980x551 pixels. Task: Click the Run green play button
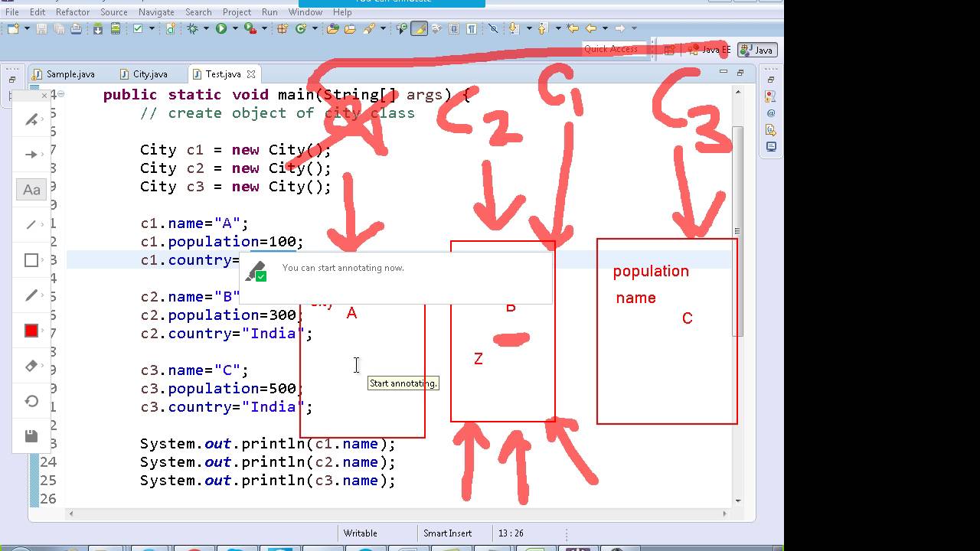pos(221,28)
